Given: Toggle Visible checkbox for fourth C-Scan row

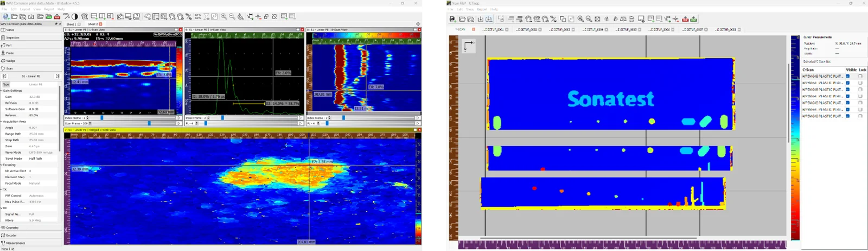Looking at the screenshot, I should [848, 96].
